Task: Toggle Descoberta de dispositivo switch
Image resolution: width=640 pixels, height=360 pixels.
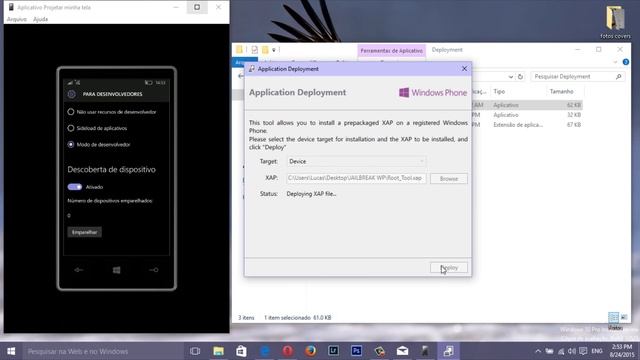Action: (x=75, y=187)
